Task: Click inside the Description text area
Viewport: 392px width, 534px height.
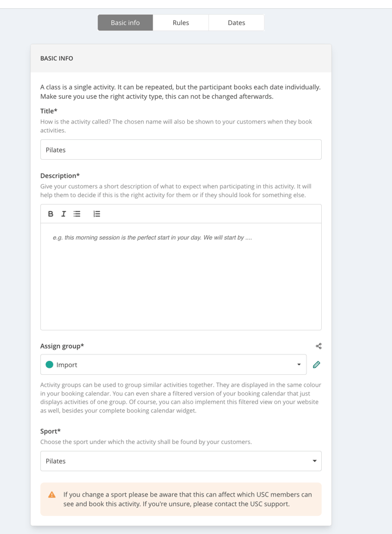Action: click(x=181, y=276)
